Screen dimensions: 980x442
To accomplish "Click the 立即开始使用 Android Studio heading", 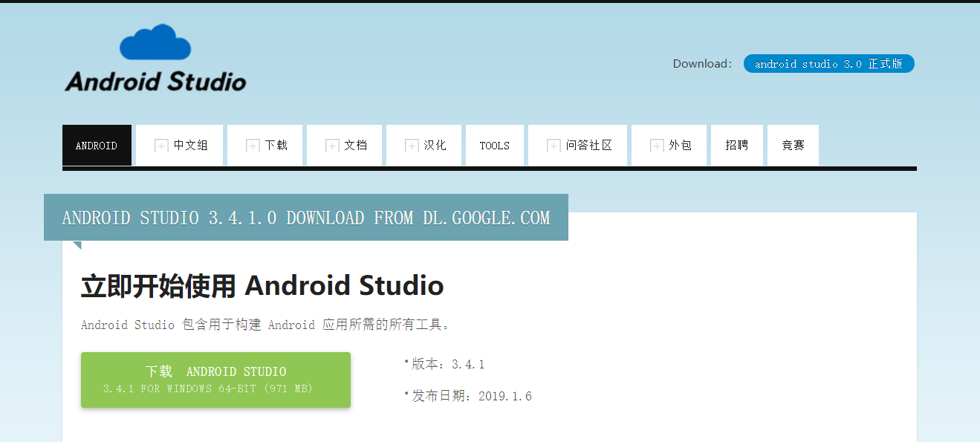I will 262,285.
